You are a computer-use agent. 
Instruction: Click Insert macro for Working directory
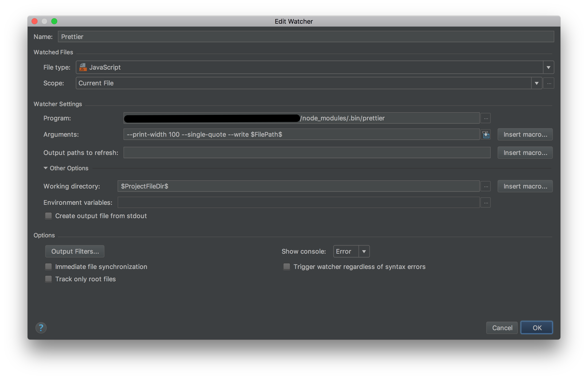(x=525, y=186)
